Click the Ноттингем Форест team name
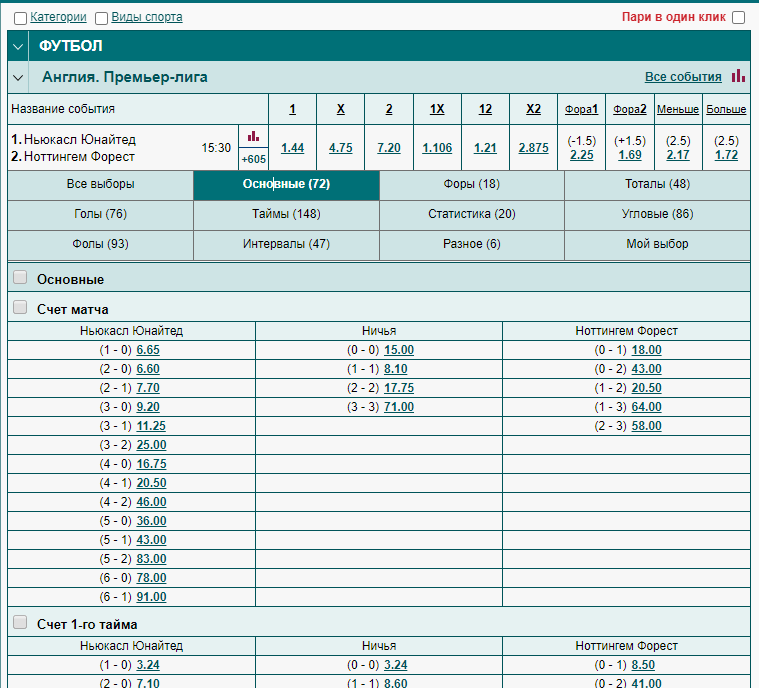Screen dimensions: 759x688 [79, 157]
